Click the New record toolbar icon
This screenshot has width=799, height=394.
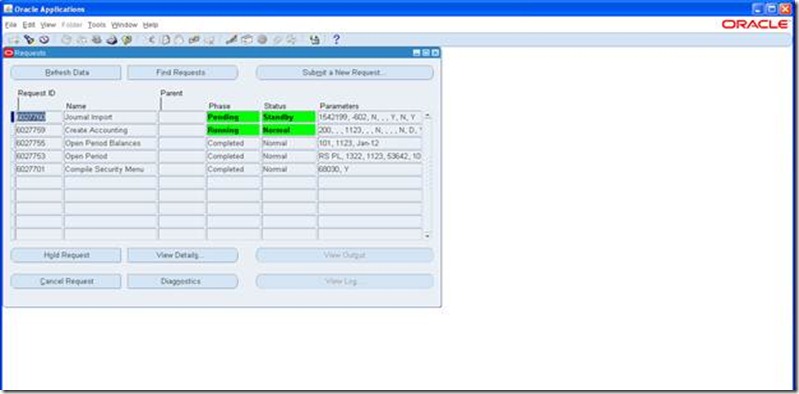pyautogui.click(x=14, y=40)
